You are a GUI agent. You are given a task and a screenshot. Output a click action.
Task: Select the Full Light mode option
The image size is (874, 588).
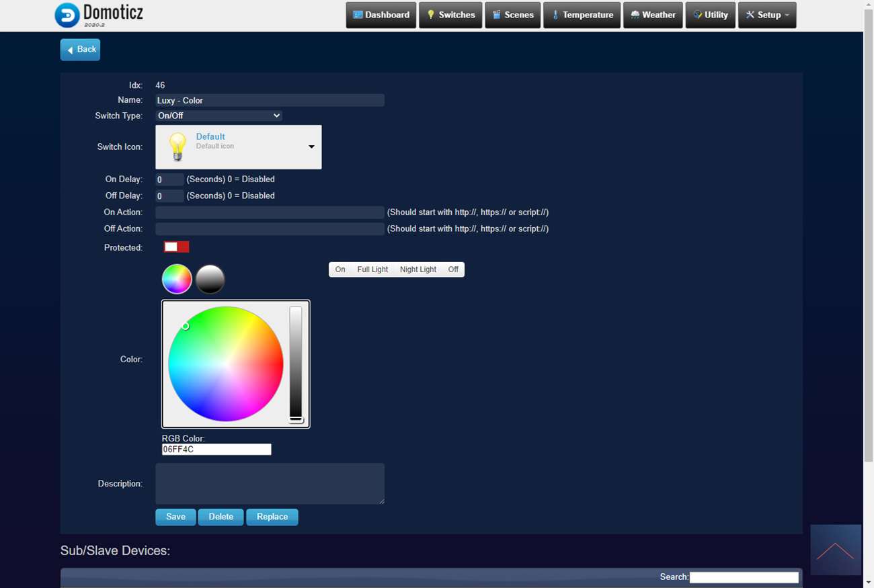tap(372, 269)
